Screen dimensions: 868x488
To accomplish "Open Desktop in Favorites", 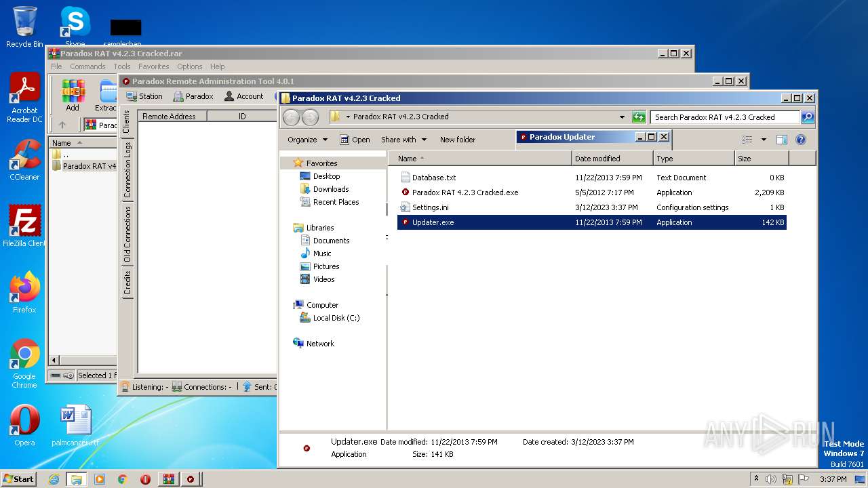I will (326, 176).
